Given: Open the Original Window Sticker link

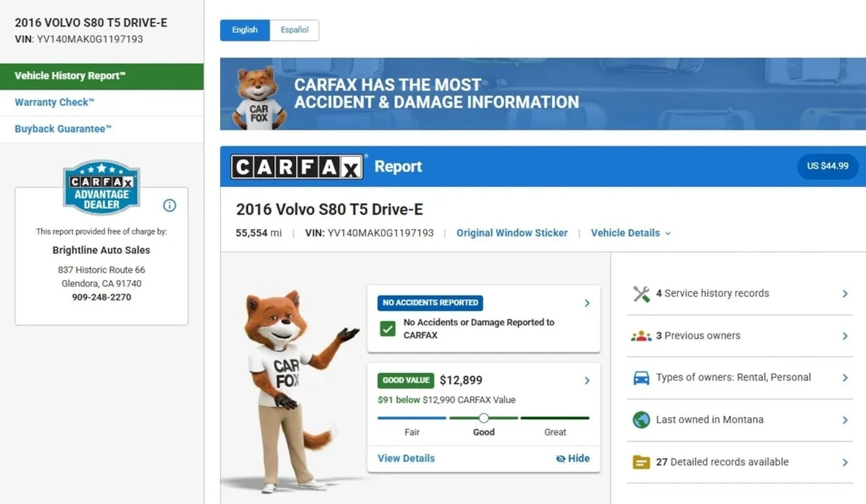Looking at the screenshot, I should pos(512,233).
